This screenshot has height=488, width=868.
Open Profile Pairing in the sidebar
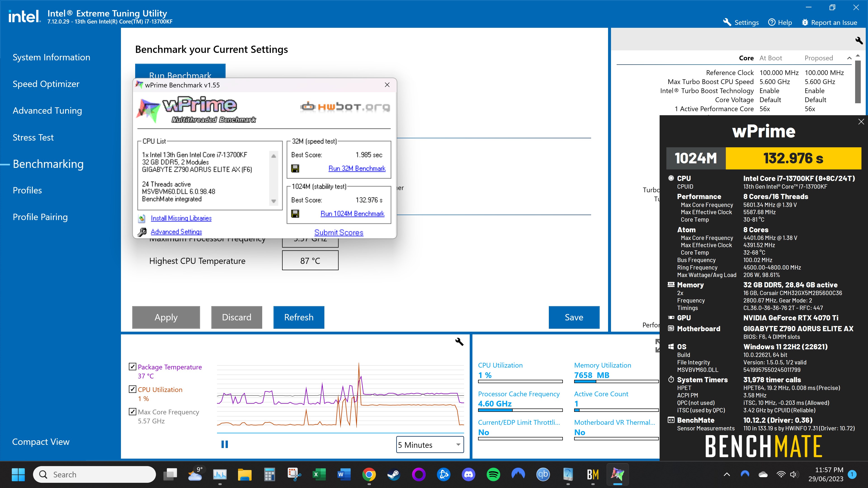click(40, 217)
